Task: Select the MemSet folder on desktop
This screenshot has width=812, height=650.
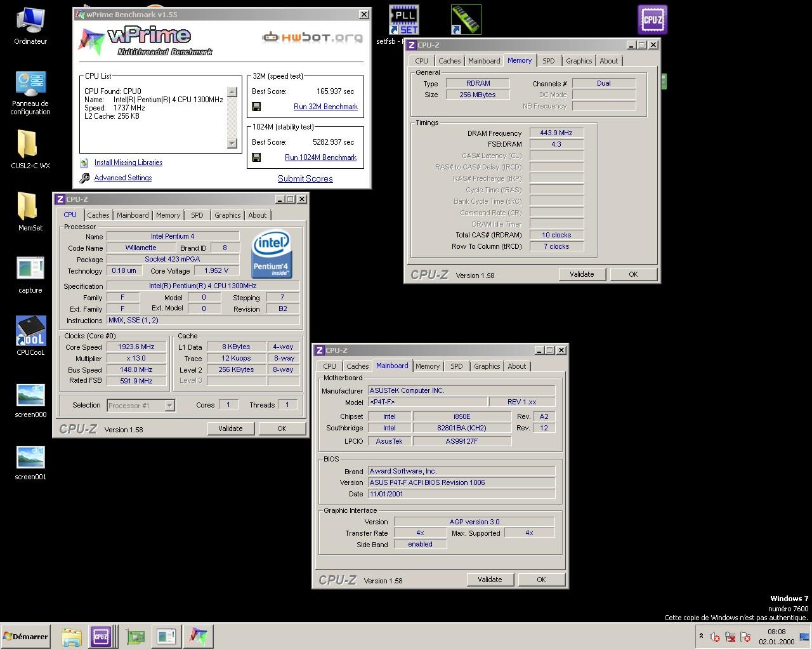Action: 30,211
